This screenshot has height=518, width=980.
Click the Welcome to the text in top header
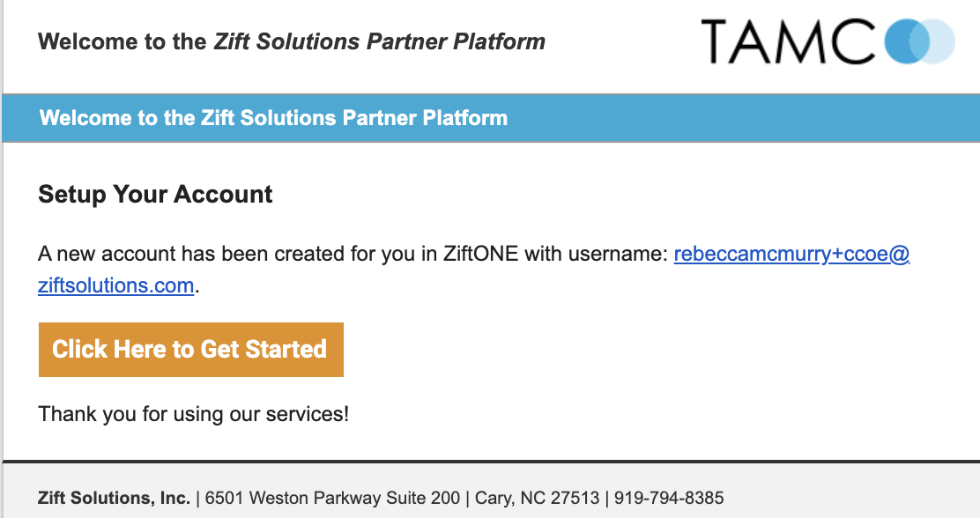point(122,42)
